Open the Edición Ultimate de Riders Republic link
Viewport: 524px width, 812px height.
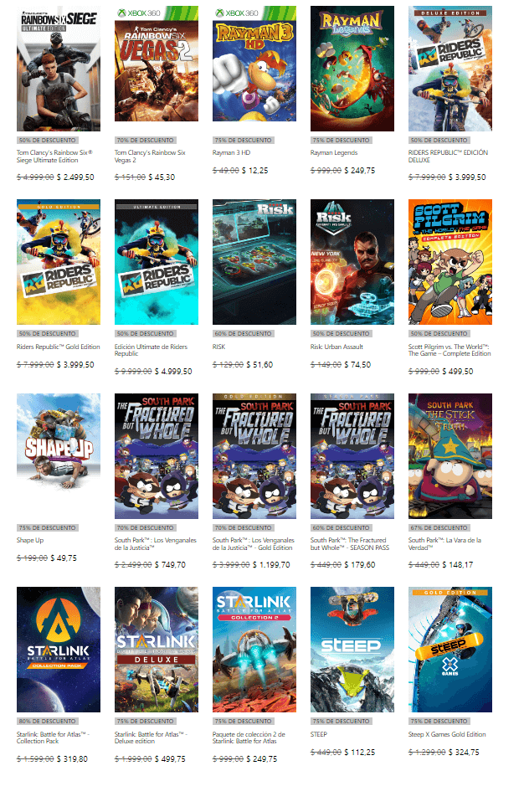point(151,350)
